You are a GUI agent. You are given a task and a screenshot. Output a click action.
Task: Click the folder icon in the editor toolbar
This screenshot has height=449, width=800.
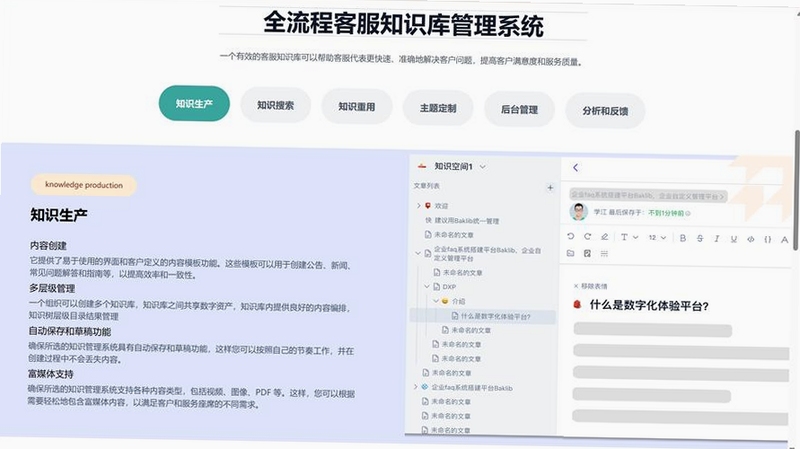(570, 253)
